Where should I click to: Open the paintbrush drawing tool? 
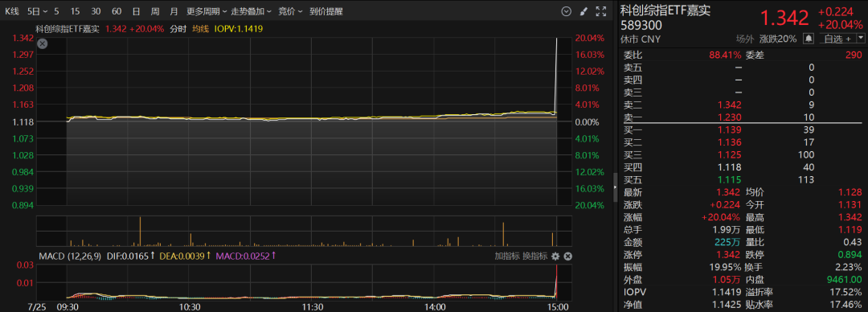click(583, 11)
